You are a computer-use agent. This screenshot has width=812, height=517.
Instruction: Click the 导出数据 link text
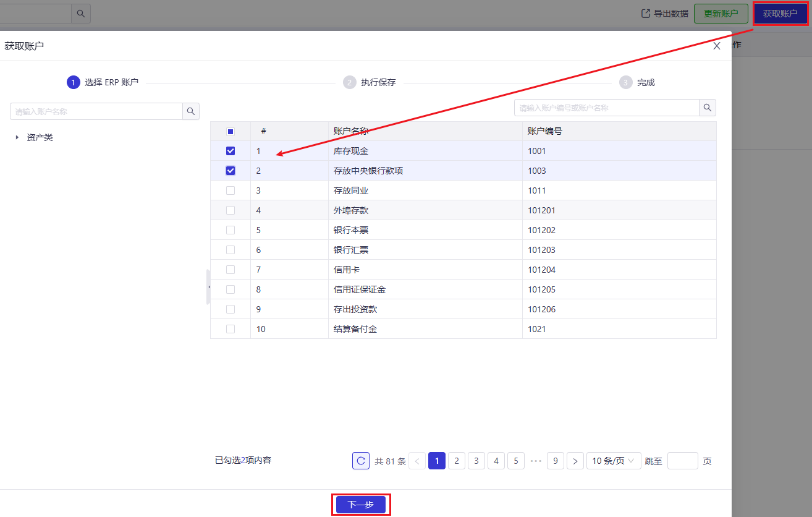click(x=671, y=14)
